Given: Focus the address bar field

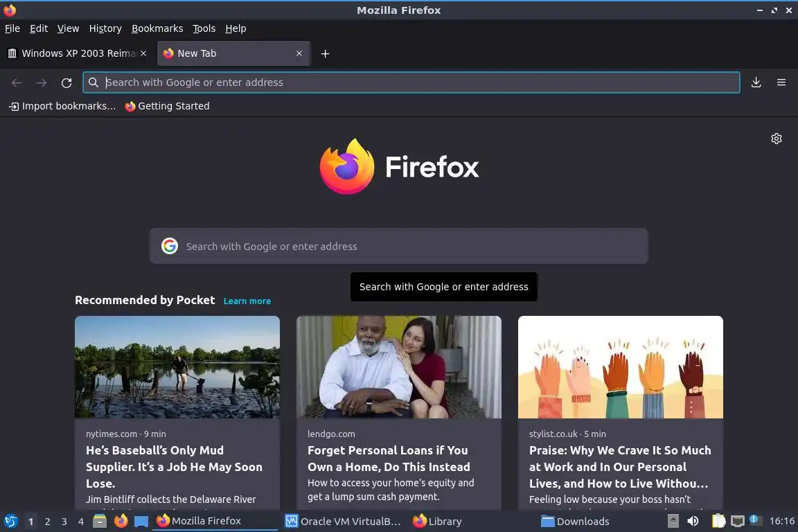Looking at the screenshot, I should pos(411,82).
